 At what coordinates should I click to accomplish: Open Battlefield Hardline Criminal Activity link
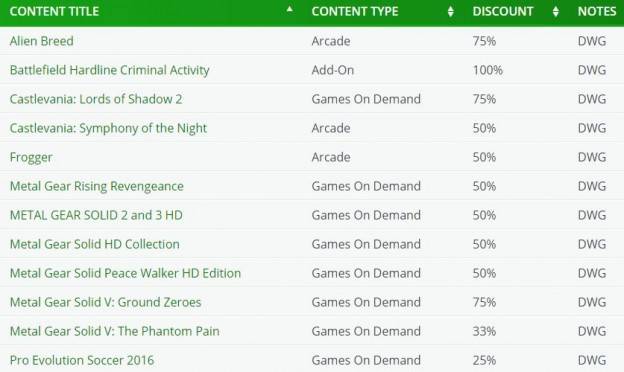[x=109, y=70]
